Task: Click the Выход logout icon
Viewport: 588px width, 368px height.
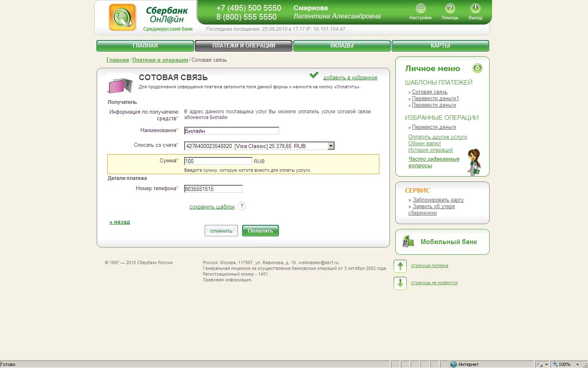Action: coord(475,8)
